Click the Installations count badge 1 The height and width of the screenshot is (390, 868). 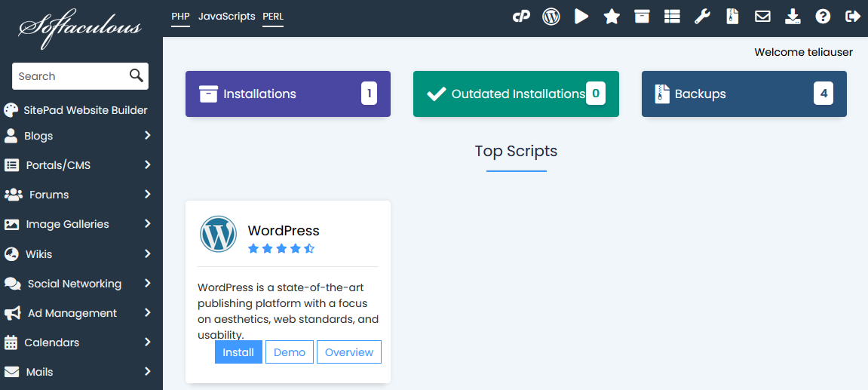click(370, 93)
